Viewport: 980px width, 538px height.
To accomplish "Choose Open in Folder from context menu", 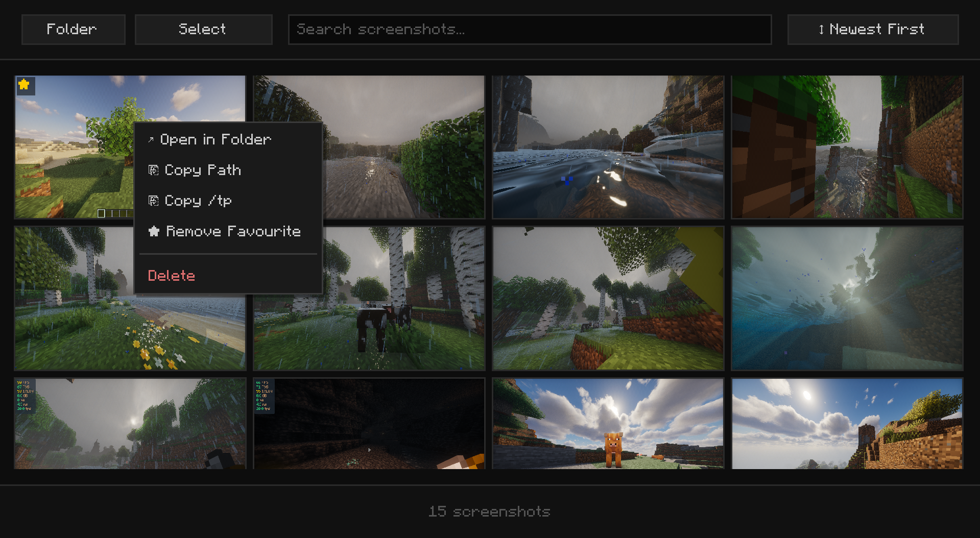I will (228, 139).
